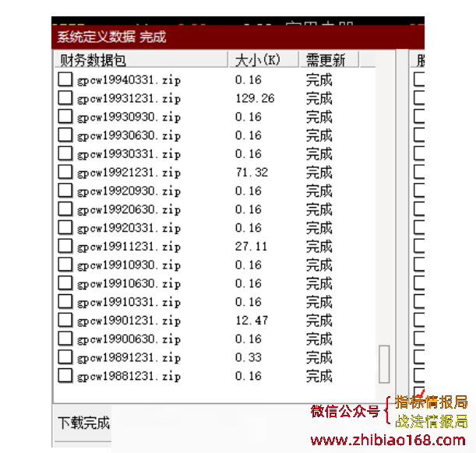Select the file name gpcw19930331.zip
The height and width of the screenshot is (453, 476).
click(x=129, y=154)
